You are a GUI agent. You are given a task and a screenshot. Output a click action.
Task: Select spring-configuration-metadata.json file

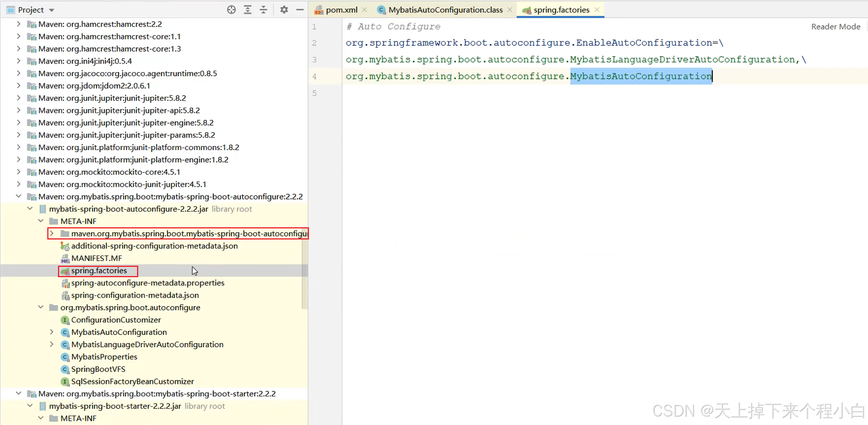coord(135,295)
